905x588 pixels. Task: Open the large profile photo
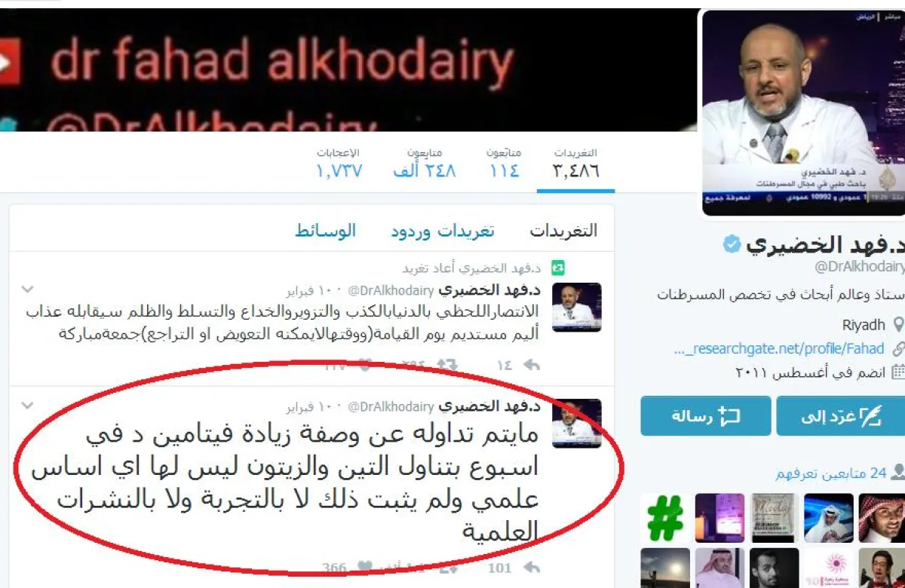[802, 112]
